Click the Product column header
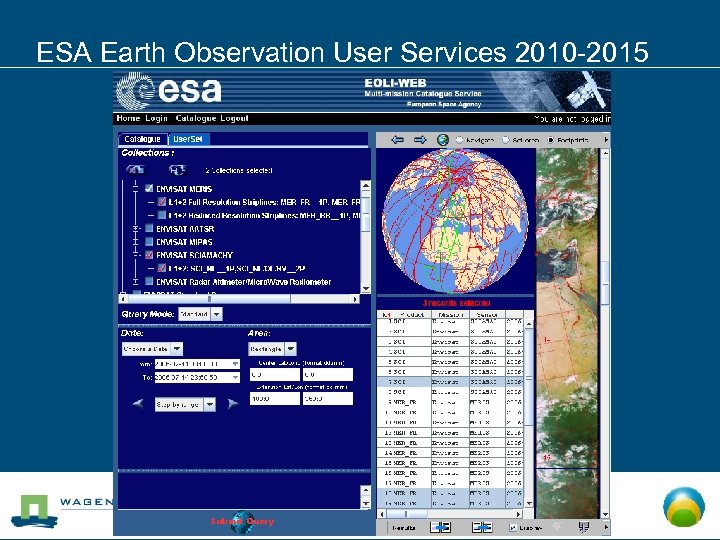 [412, 315]
